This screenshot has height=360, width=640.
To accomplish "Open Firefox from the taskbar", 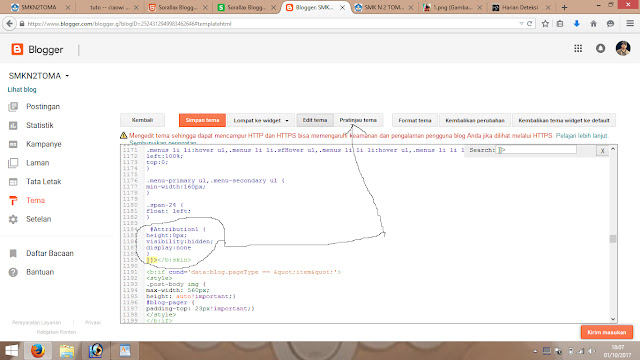I will point(38,351).
